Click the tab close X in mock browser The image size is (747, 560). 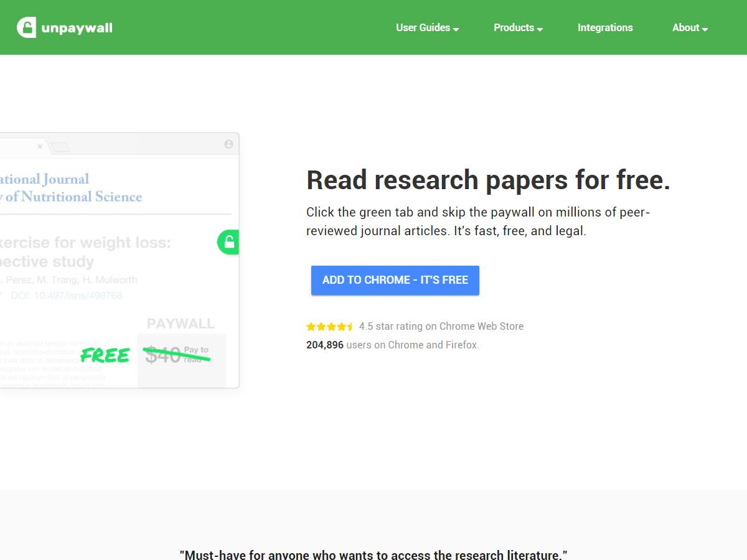pos(40,146)
